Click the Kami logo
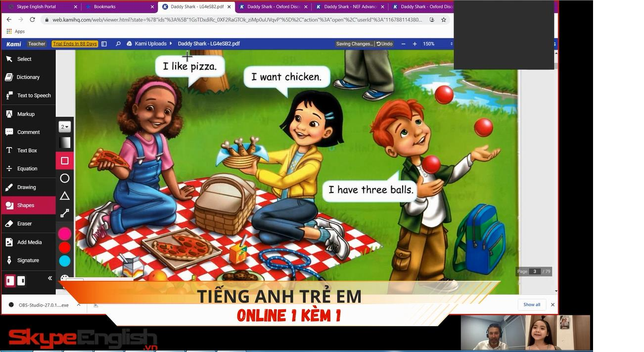 click(14, 44)
